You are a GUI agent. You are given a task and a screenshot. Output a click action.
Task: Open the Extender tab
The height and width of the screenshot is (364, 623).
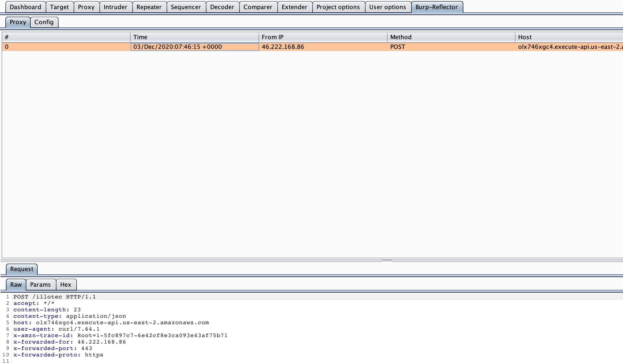tap(294, 7)
